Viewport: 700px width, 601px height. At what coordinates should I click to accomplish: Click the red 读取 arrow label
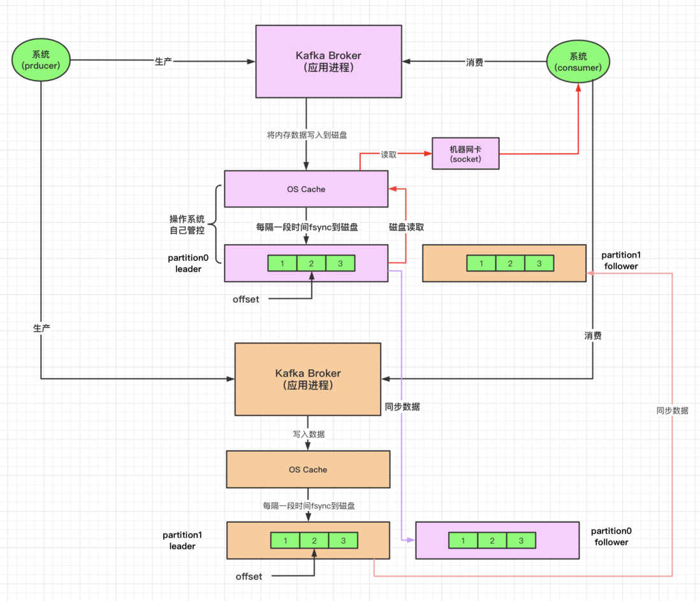coord(388,154)
